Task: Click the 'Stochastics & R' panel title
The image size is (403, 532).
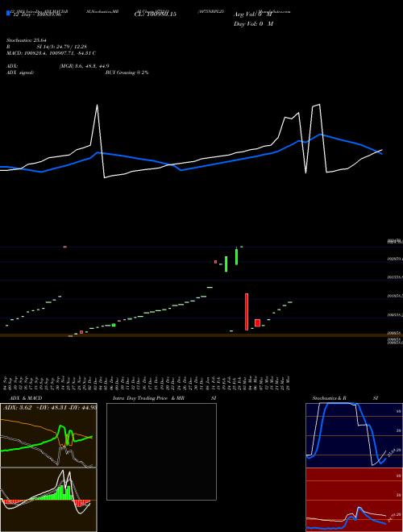Action: [x=329, y=398]
